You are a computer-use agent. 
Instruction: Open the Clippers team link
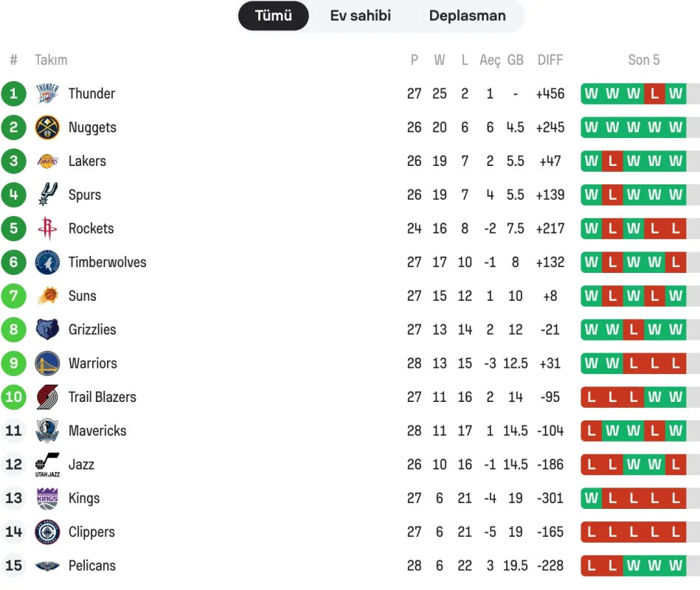(91, 532)
